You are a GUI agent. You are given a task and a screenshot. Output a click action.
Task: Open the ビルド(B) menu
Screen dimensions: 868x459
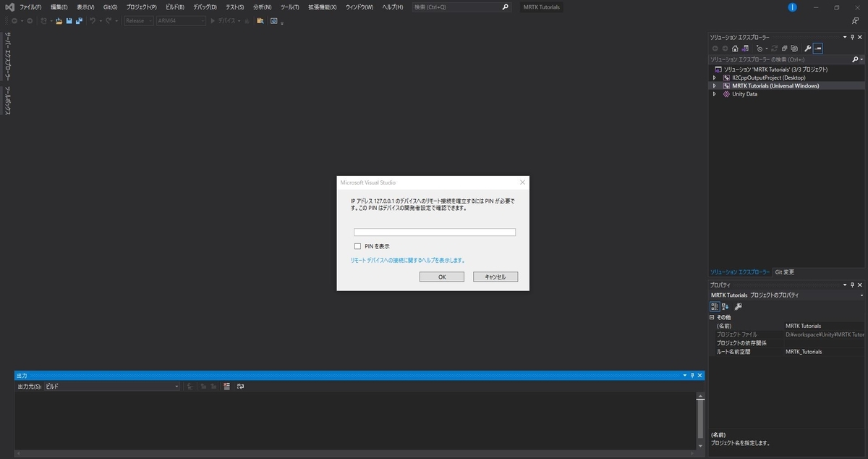(174, 7)
